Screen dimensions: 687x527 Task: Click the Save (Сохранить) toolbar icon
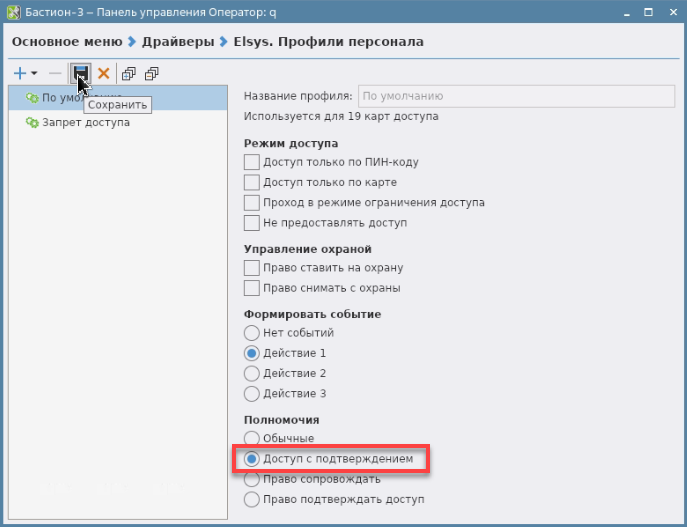80,73
